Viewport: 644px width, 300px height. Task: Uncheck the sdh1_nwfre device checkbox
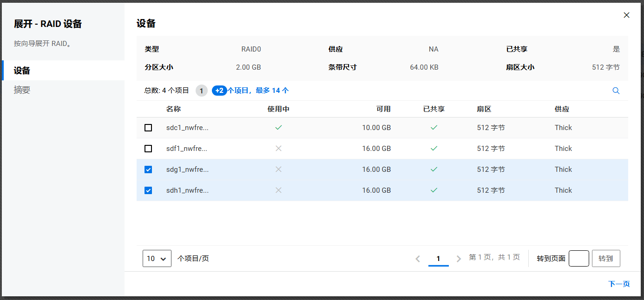coord(148,190)
